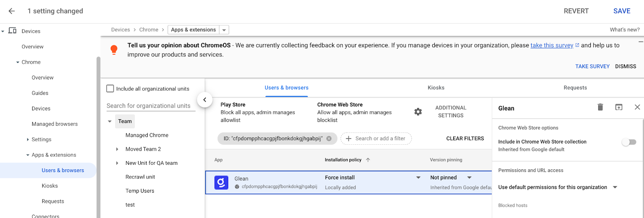The height and width of the screenshot is (218, 644).
Task: Open default permissions dropdown for organization
Action: (x=615, y=187)
